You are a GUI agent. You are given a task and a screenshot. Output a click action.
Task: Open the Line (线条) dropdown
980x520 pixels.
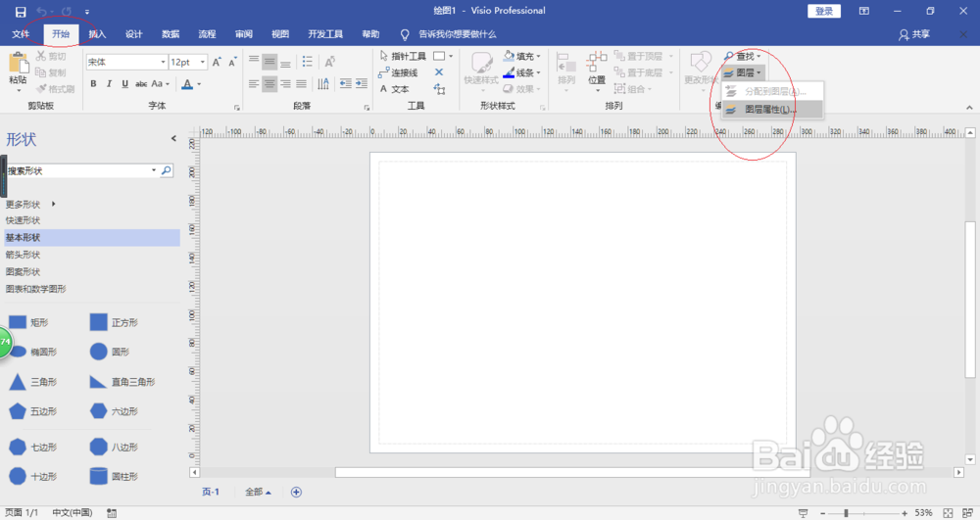(x=522, y=73)
